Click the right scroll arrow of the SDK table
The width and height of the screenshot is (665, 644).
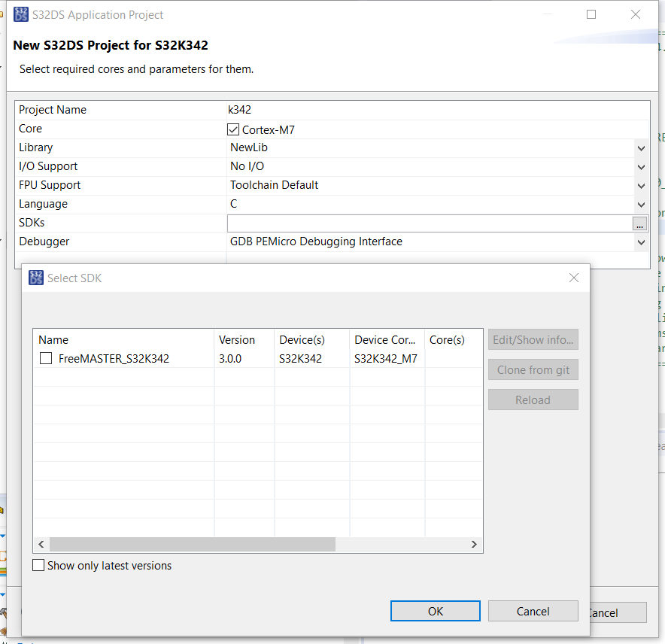point(474,544)
